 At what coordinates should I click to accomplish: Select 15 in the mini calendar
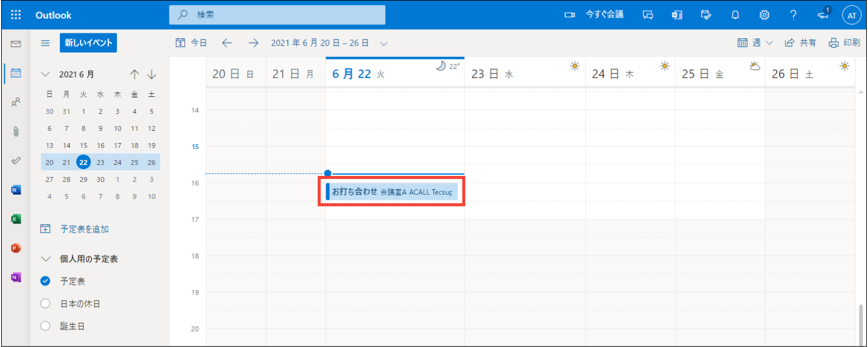(84, 145)
